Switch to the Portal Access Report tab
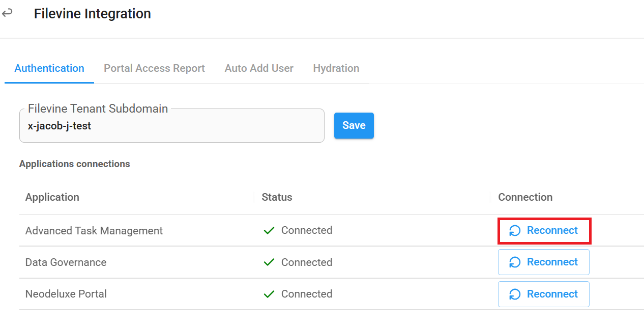Image resolution: width=644 pixels, height=323 pixels. (x=154, y=68)
